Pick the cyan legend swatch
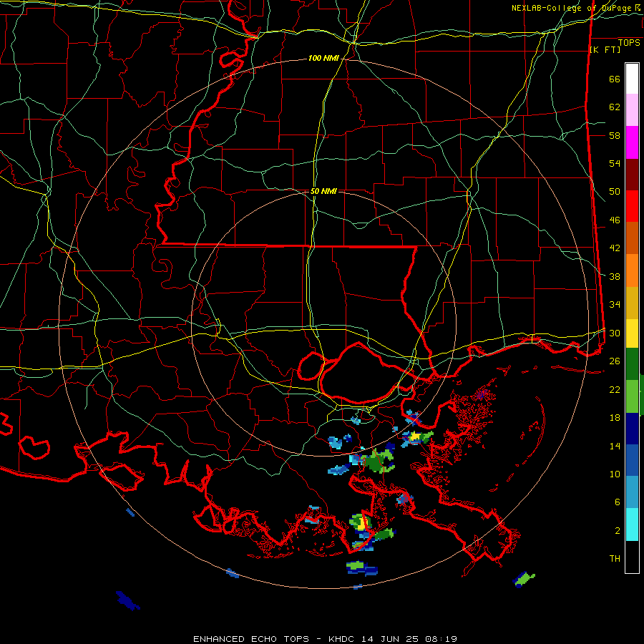 (x=632, y=525)
